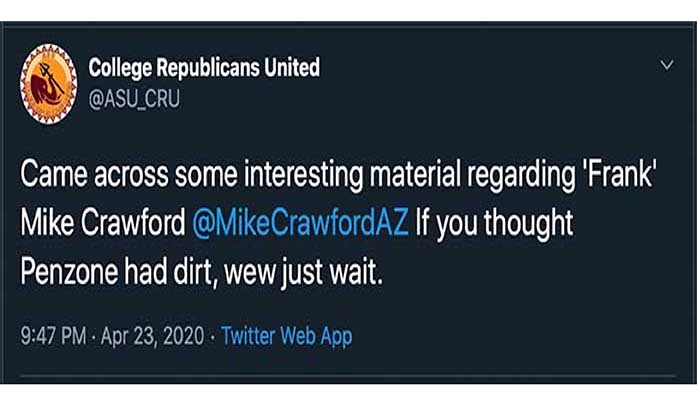Open the Twitter Web App source link
The width and height of the screenshot is (697, 400).
286,337
